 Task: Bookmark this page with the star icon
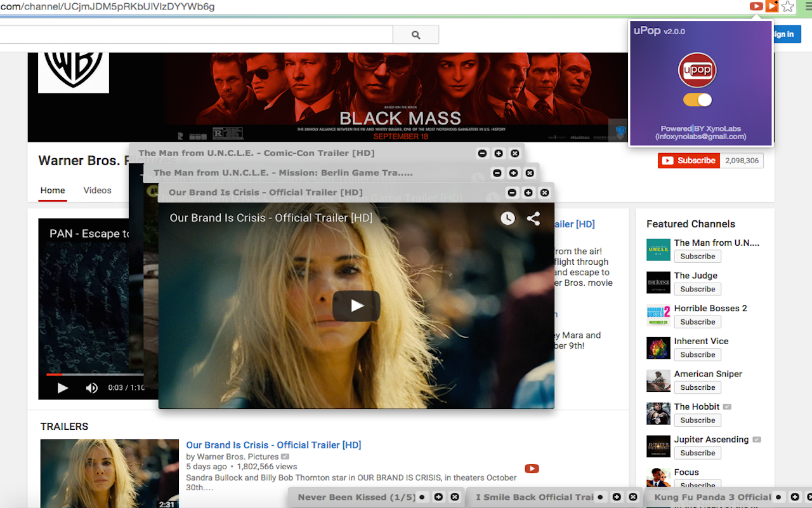pos(788,6)
